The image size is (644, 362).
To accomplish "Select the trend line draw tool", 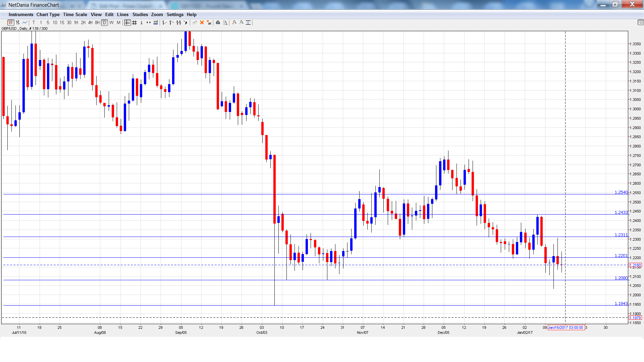I will 195,23.
